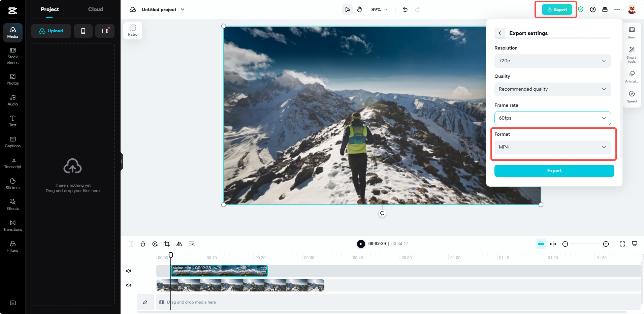Open the help menu
This screenshot has height=314, width=644.
coord(593,9)
